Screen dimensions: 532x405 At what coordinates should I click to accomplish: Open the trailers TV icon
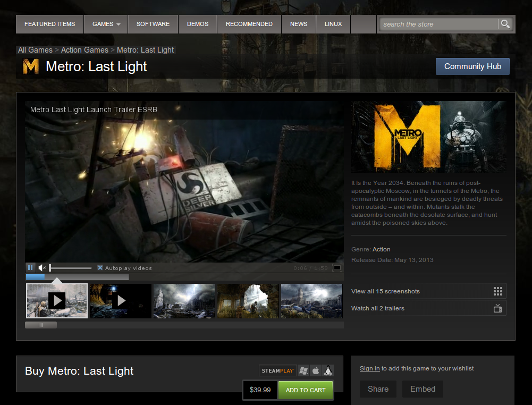click(498, 308)
